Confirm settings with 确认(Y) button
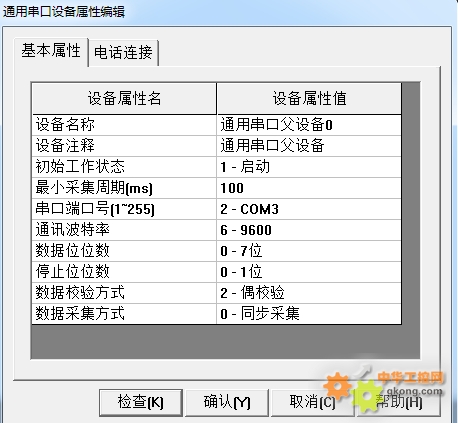Screen dimensions: 458x423 click(227, 402)
